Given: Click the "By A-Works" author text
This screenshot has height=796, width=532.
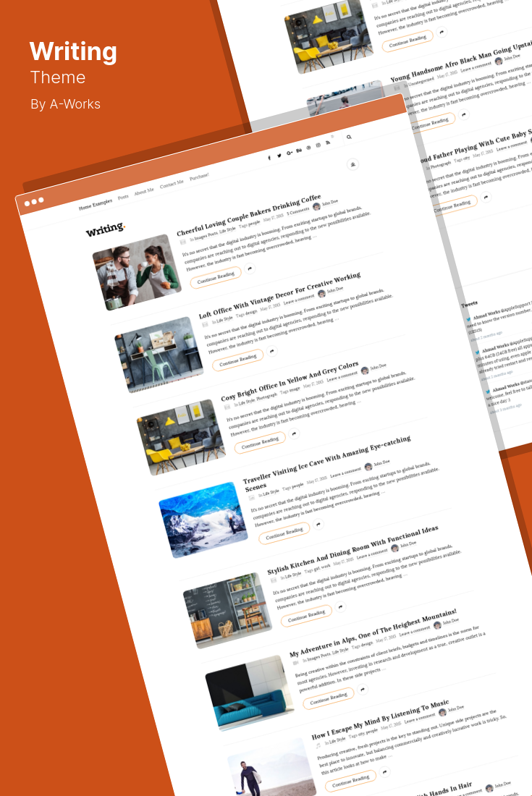Looking at the screenshot, I should pos(65,104).
